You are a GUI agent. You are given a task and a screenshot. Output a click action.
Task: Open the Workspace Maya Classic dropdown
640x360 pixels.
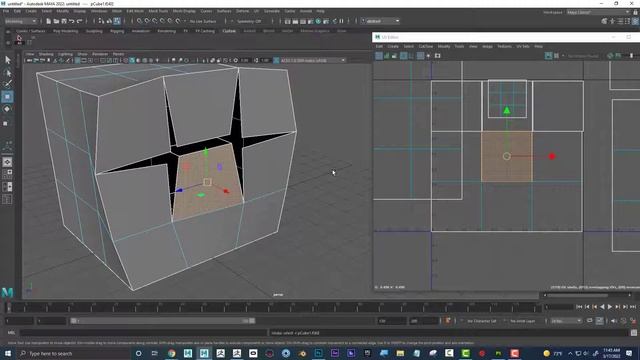coord(598,12)
